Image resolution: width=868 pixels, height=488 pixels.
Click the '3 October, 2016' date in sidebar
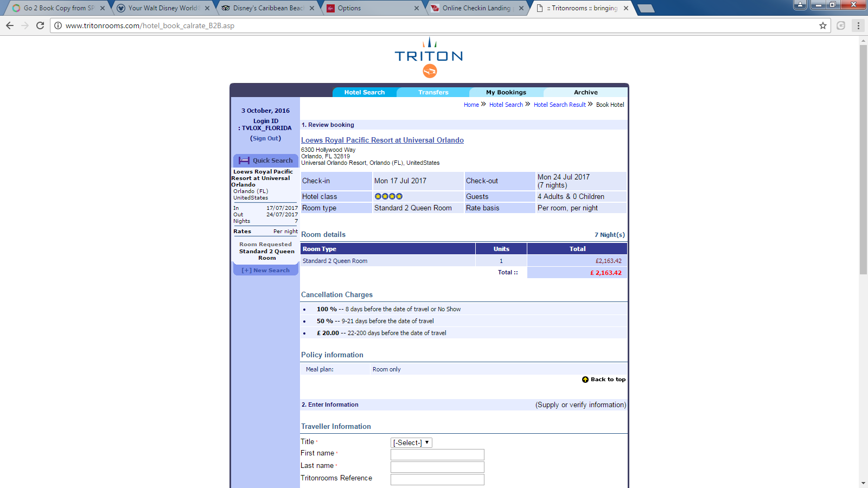[x=266, y=111]
